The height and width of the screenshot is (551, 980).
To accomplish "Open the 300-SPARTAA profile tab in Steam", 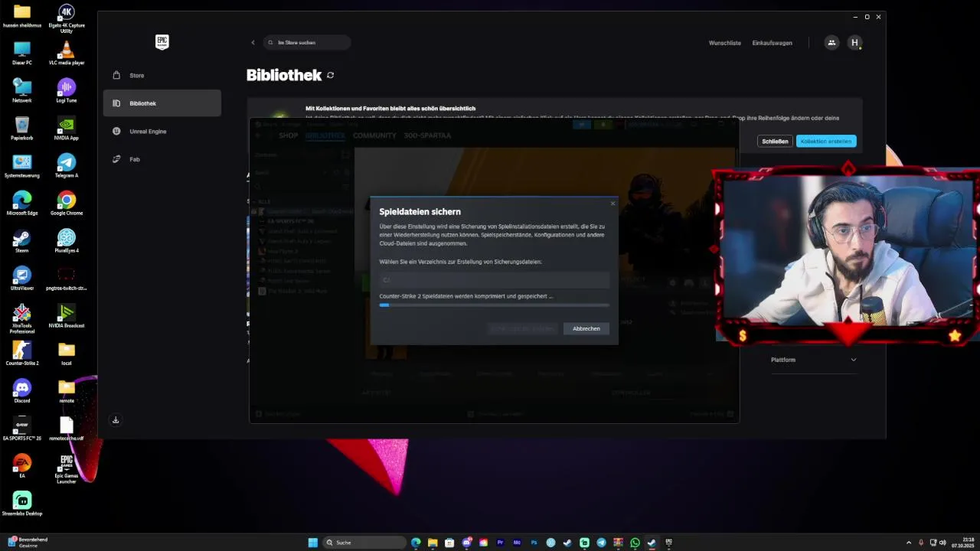I will [x=427, y=135].
